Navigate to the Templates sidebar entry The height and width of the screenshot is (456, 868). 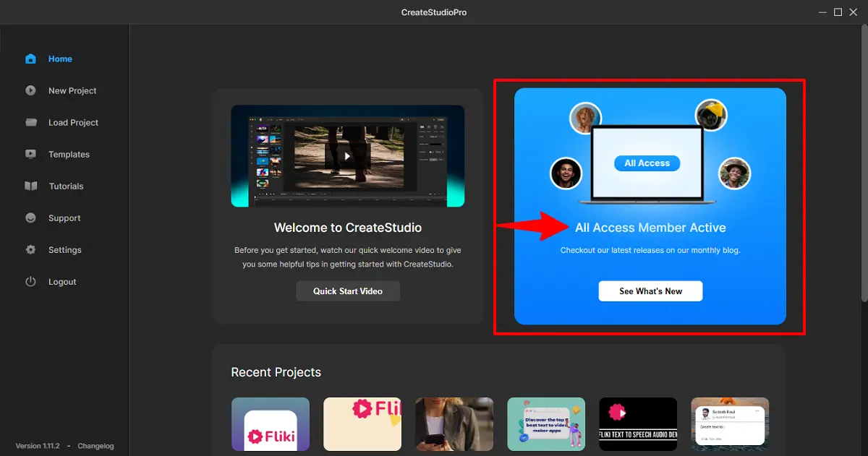pyautogui.click(x=69, y=154)
